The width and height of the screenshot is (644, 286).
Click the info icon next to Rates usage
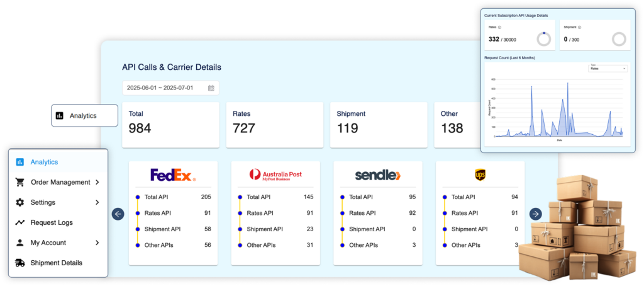click(499, 27)
